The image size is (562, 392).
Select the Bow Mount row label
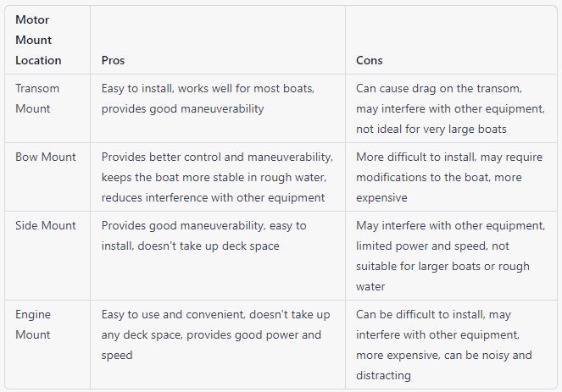pyautogui.click(x=46, y=157)
